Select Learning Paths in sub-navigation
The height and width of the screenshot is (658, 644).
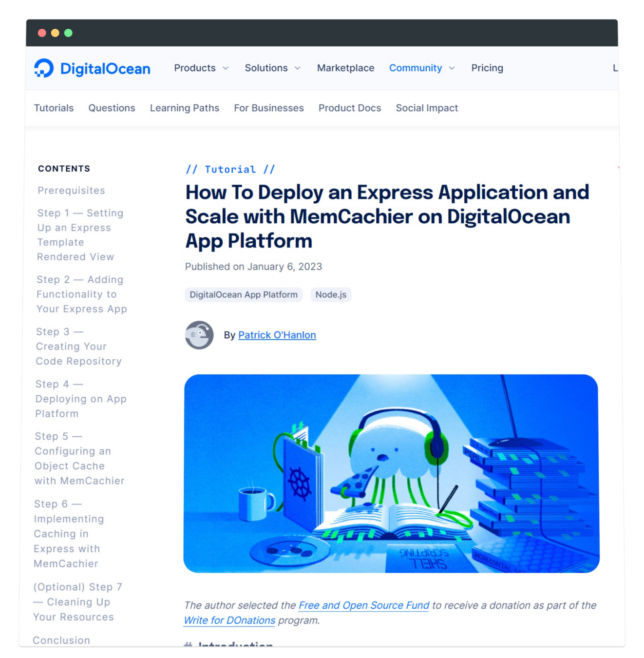[x=184, y=108]
